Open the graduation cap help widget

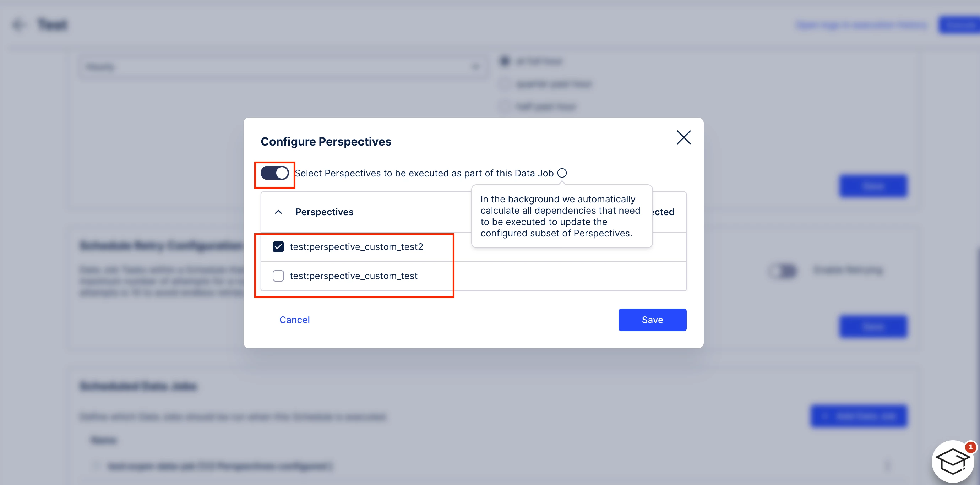(953, 462)
